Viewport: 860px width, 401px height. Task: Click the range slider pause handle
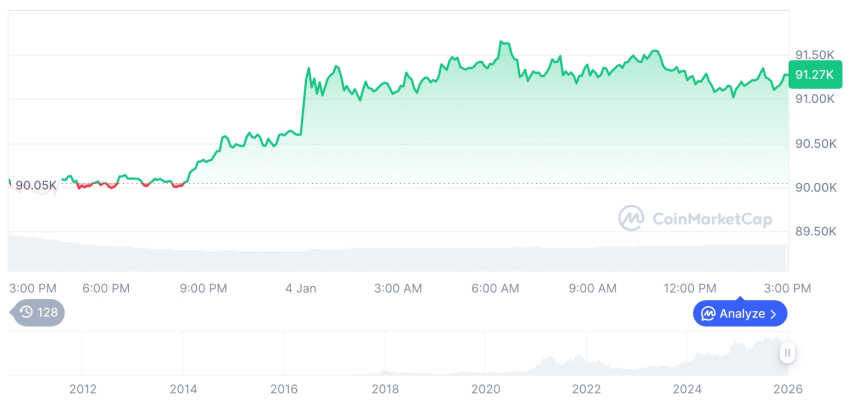coord(788,353)
